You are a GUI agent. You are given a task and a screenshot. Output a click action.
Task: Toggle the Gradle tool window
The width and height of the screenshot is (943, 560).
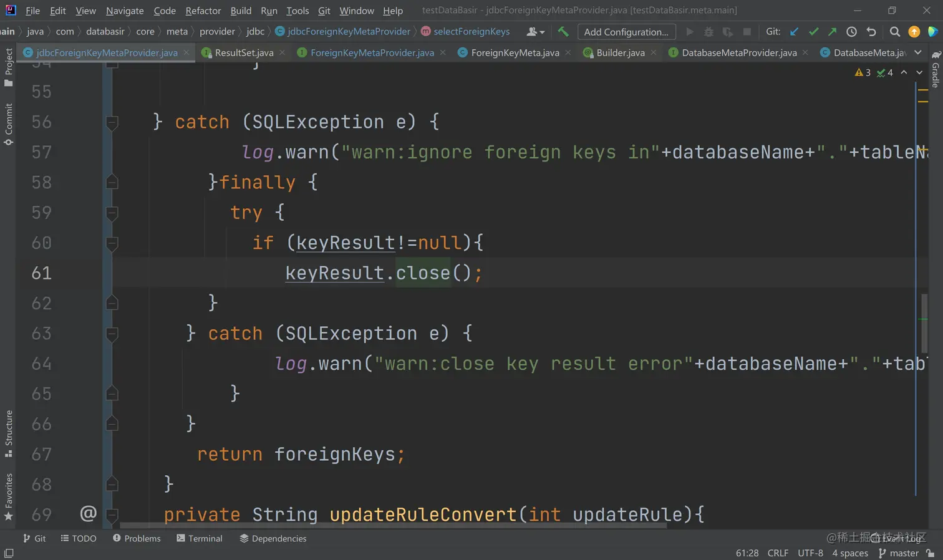click(936, 69)
